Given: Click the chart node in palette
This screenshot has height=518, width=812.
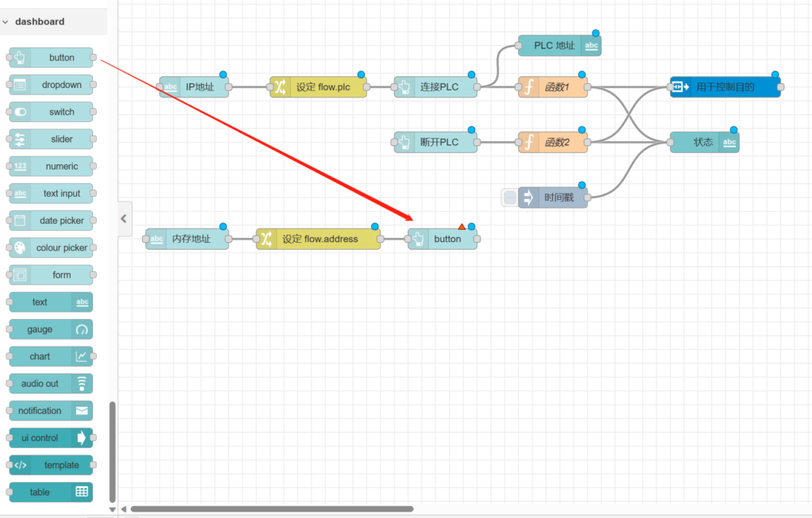Looking at the screenshot, I should click(x=51, y=357).
